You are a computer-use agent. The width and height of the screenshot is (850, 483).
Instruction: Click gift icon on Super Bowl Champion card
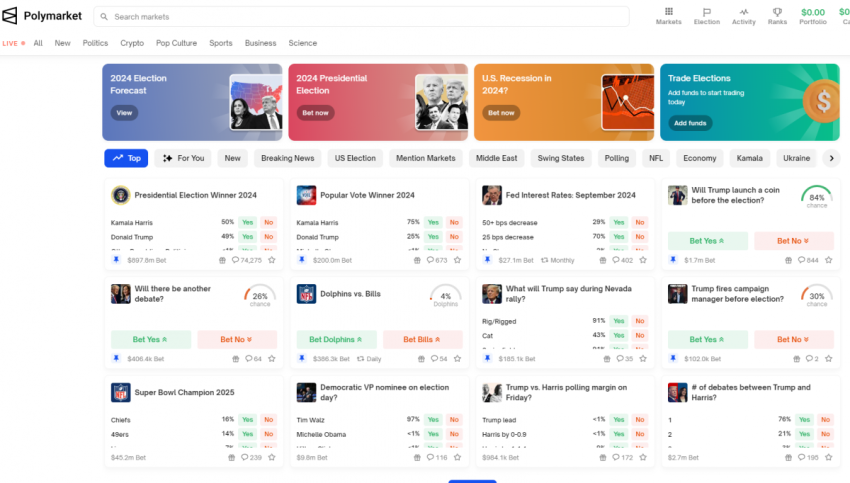(231, 458)
